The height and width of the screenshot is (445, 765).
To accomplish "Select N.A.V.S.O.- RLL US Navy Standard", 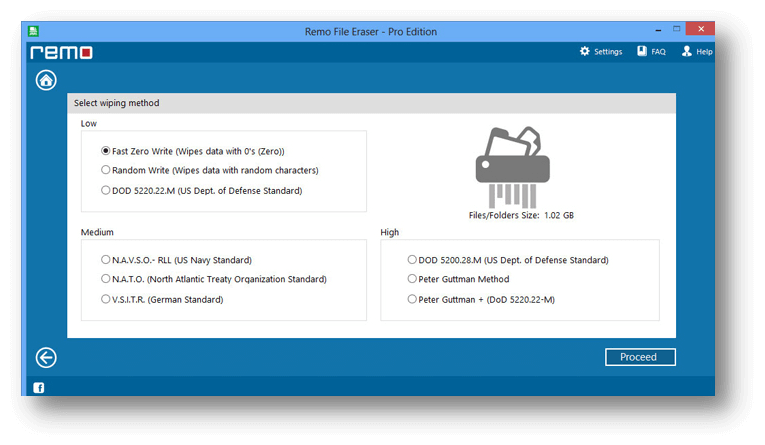I will (x=176, y=260).
